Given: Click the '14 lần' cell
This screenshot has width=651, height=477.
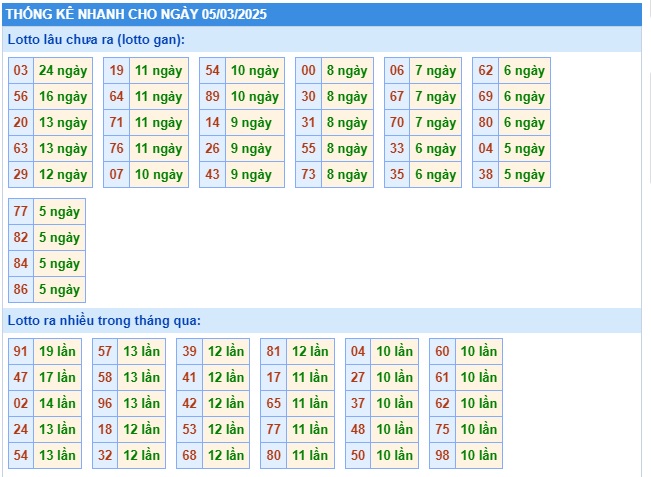Looking at the screenshot, I should [x=57, y=403].
